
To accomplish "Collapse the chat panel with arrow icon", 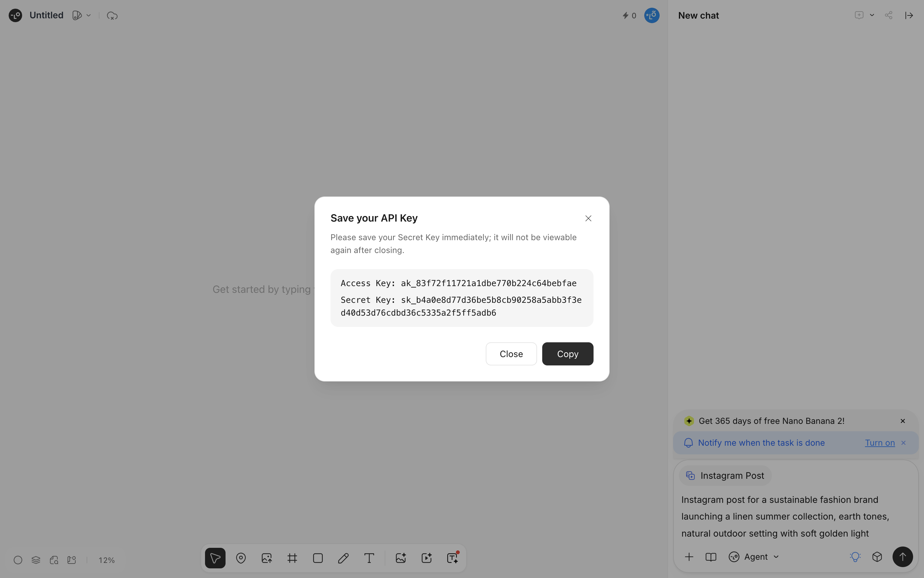I will [909, 15].
